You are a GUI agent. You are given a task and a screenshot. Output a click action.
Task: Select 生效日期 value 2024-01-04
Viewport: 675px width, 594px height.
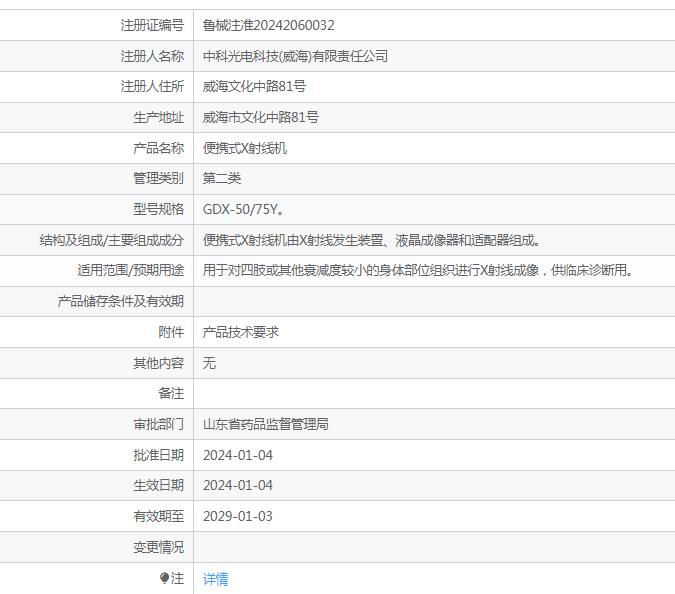[x=238, y=486]
